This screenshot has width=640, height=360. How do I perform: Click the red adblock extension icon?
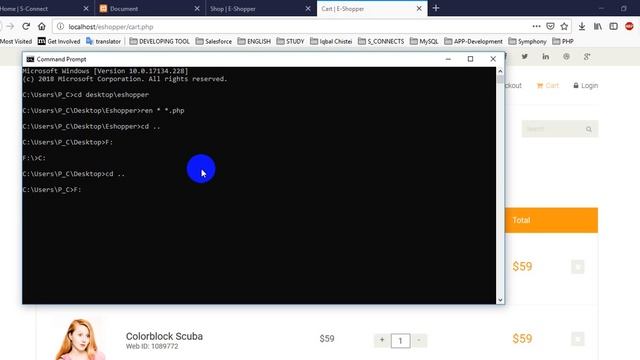(629, 27)
